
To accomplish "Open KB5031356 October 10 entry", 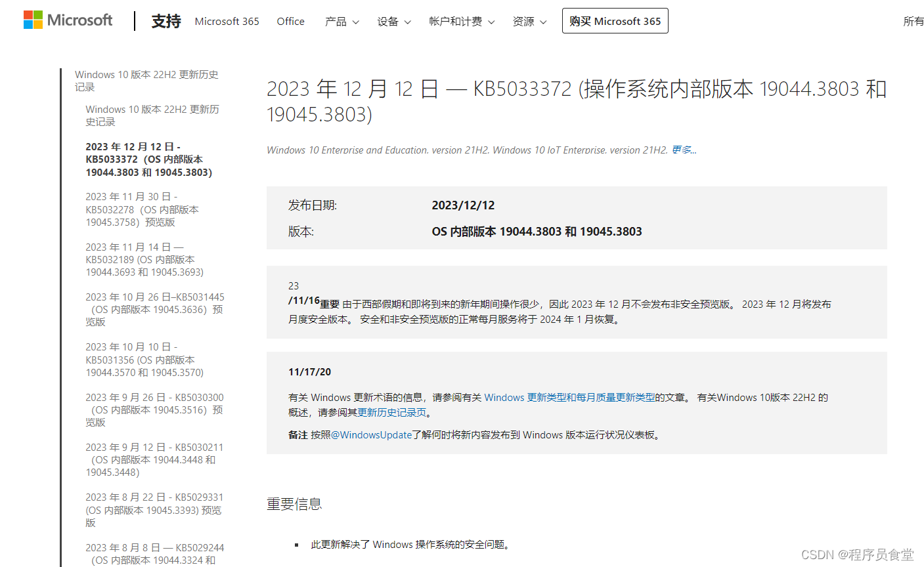I will click(x=144, y=360).
